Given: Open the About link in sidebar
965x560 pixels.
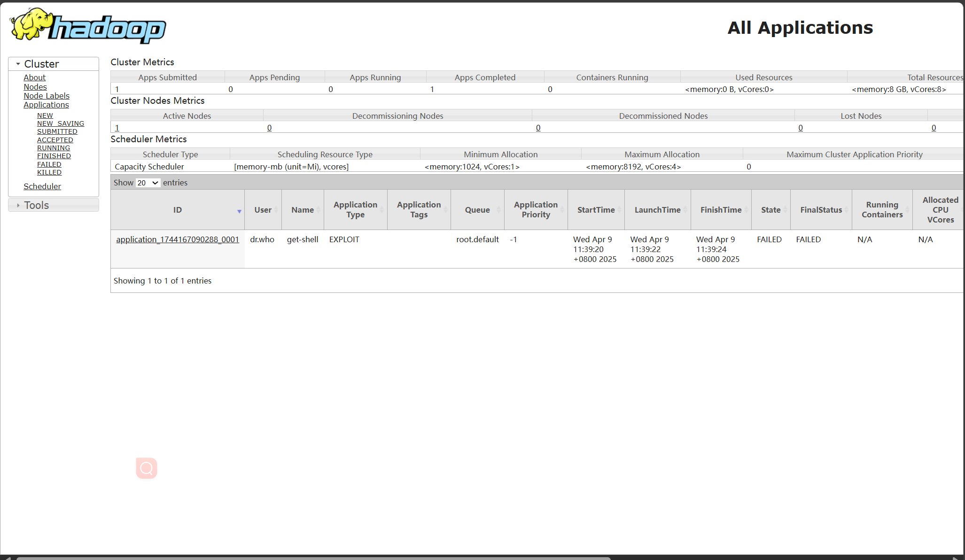Looking at the screenshot, I should click(35, 77).
